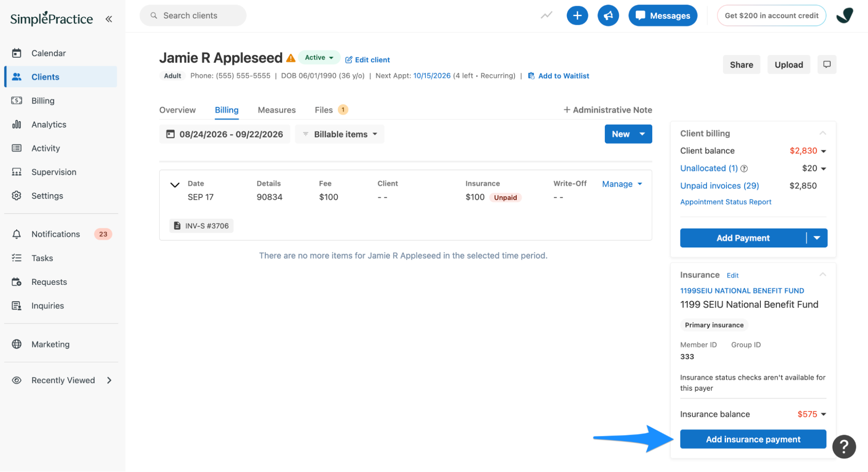Open the help question mark button
This screenshot has height=472, width=868.
click(844, 446)
